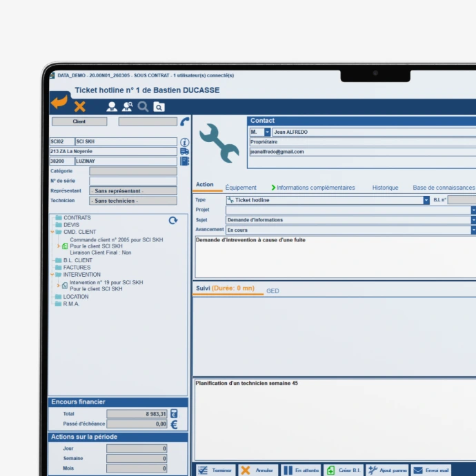476x476 pixels.
Task: Click the email field jeanalfredo@gmail.com
Action: click(362, 152)
